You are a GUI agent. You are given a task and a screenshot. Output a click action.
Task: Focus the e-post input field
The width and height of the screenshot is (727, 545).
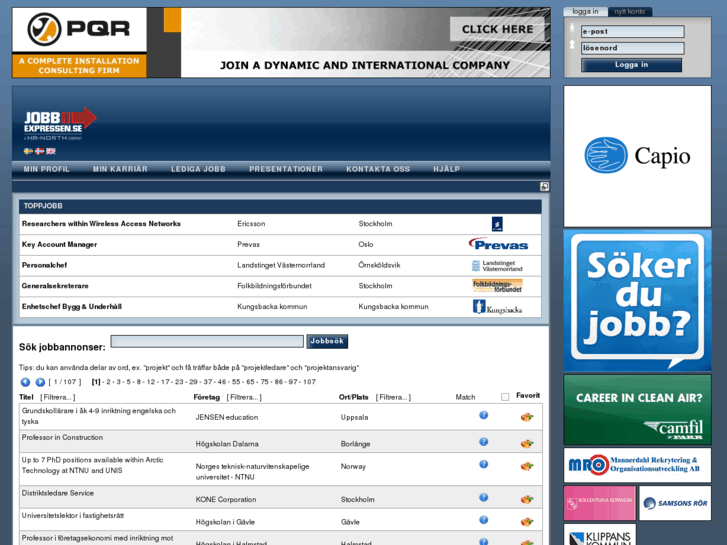point(632,32)
